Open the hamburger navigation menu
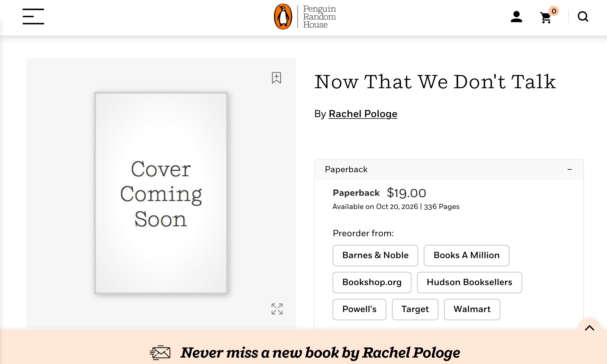This screenshot has width=607, height=364. pyautogui.click(x=33, y=17)
